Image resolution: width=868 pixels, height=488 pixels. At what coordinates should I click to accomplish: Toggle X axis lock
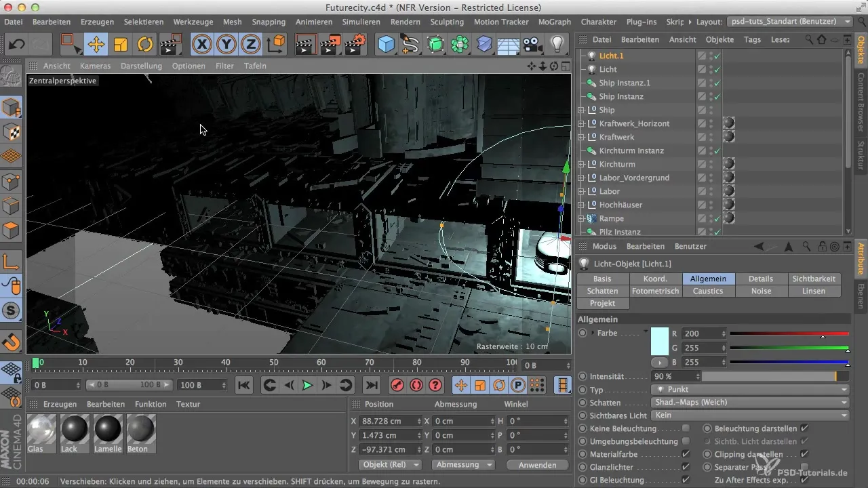(x=201, y=45)
